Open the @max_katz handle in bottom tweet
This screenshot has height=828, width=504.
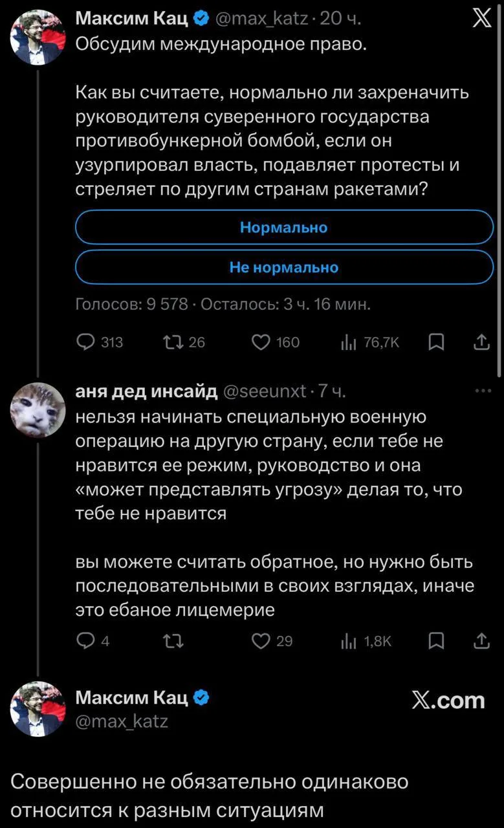point(122,721)
